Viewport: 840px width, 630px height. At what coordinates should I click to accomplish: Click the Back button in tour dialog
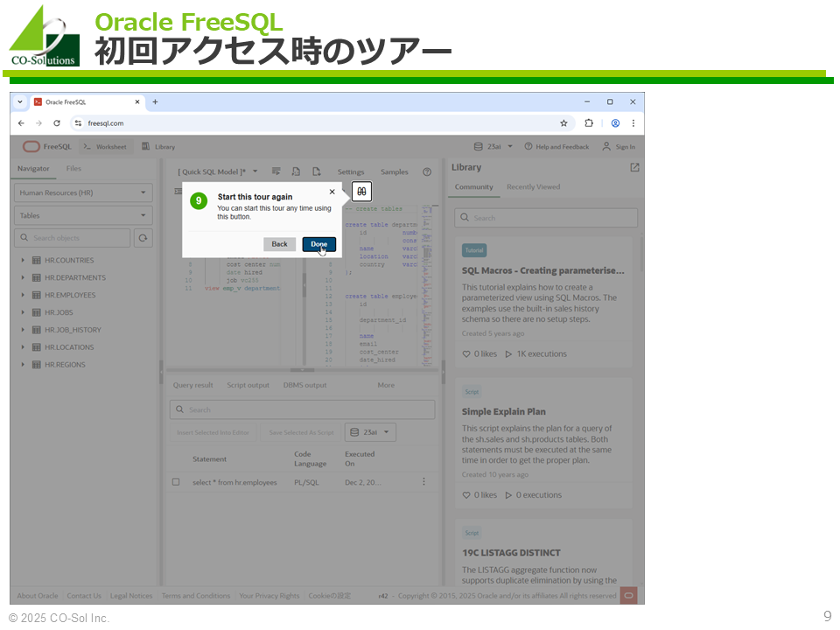tap(279, 244)
